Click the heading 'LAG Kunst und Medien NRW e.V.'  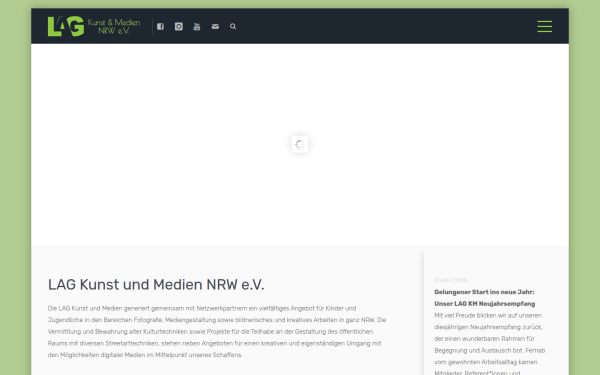(x=156, y=285)
